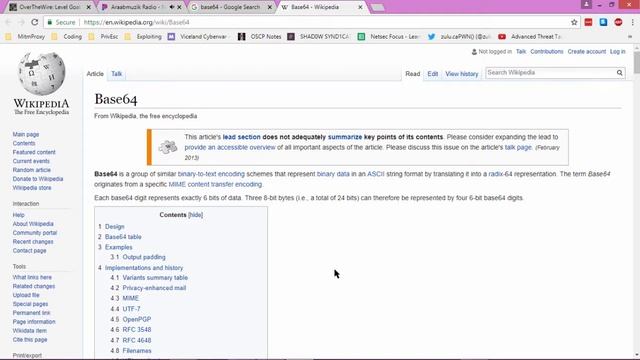The image size is (640, 360).
Task: Switch to the OverTheWire tab
Action: click(49, 7)
